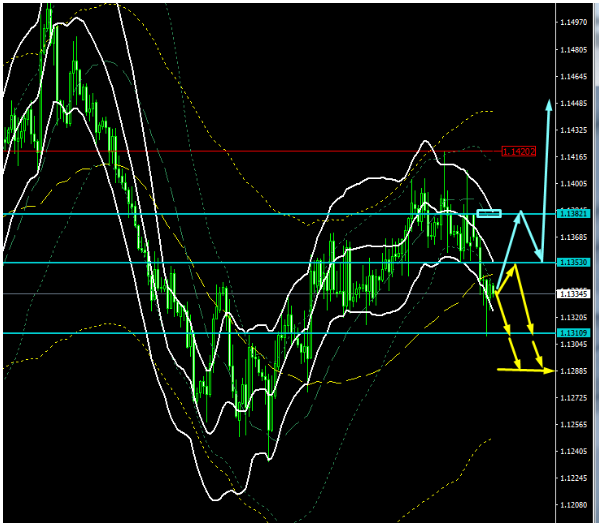The image size is (601, 525).
Task: Click the peak of the cyan zigzag projection
Action: click(x=521, y=212)
